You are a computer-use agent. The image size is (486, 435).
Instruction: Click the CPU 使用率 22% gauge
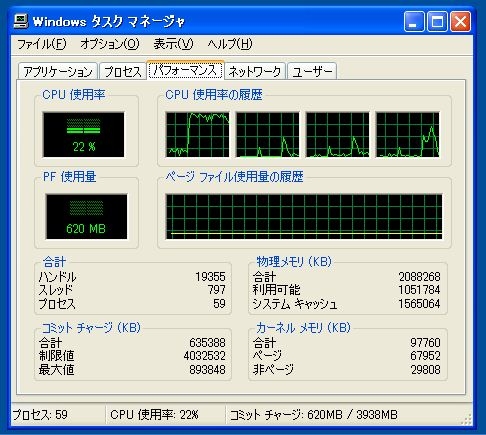click(84, 134)
